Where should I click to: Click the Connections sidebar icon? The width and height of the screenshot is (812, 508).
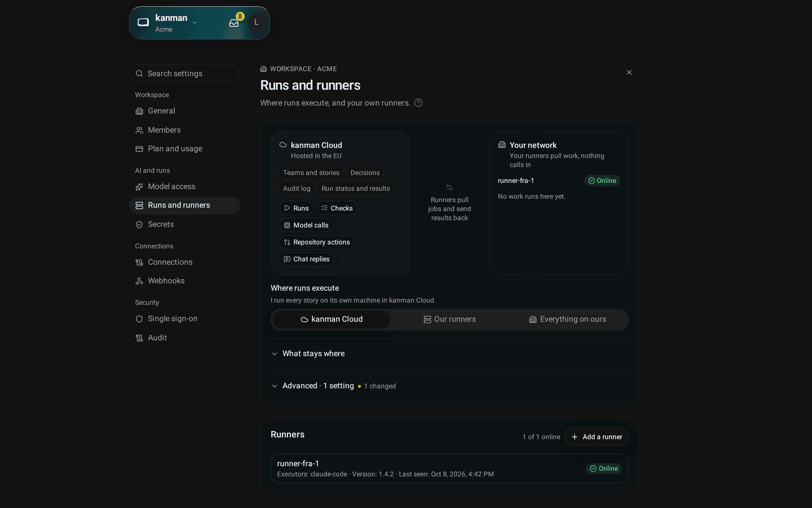139,262
